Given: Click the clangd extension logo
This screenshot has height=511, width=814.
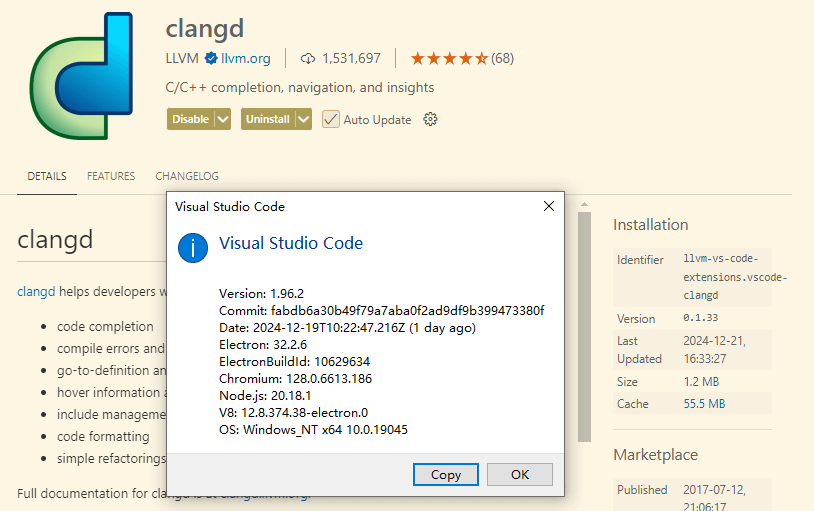Looking at the screenshot, I should point(81,76).
